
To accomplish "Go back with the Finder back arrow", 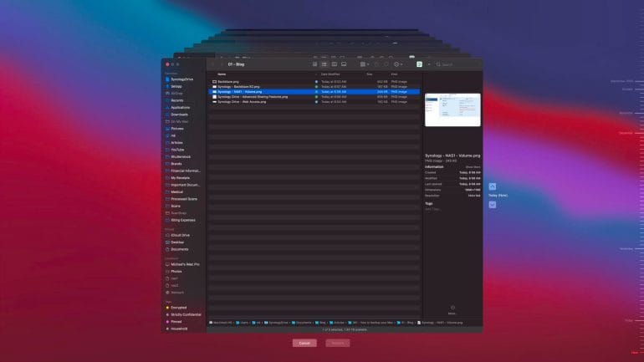I will point(212,64).
